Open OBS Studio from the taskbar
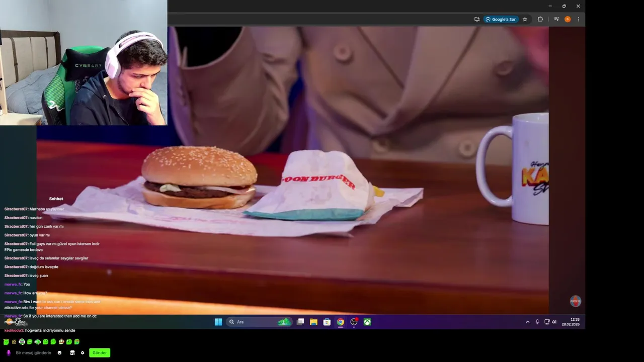Viewport: 644px width, 362px height. click(354, 322)
